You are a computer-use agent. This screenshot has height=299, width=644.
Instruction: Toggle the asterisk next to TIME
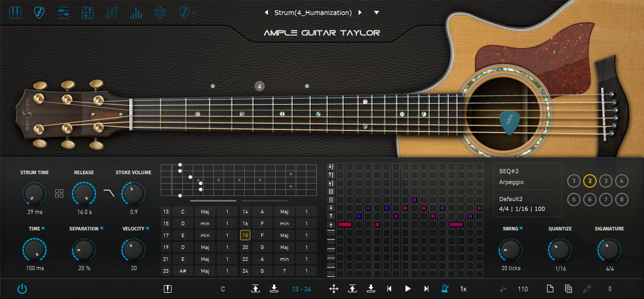pyautogui.click(x=43, y=228)
